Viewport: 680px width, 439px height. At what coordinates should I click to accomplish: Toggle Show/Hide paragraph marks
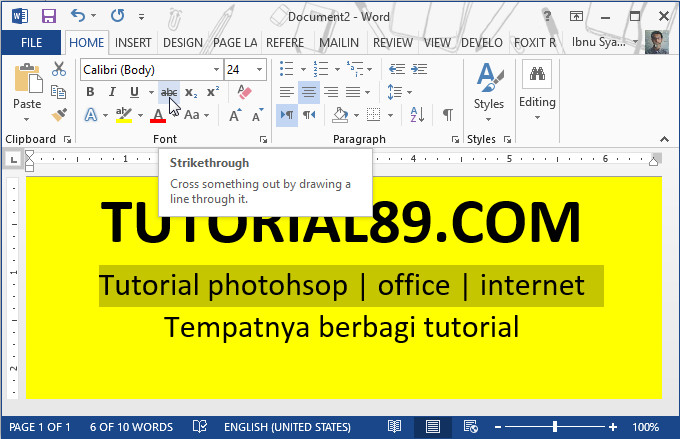448,115
